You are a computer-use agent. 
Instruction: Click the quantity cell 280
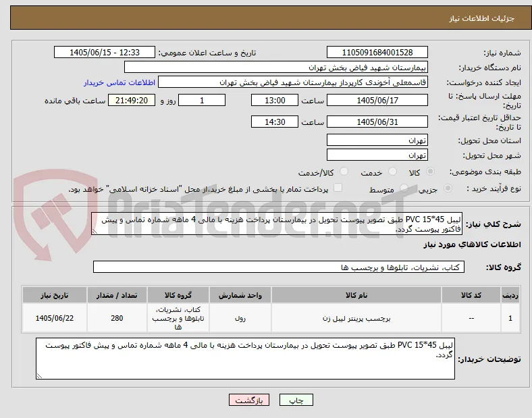(x=117, y=318)
